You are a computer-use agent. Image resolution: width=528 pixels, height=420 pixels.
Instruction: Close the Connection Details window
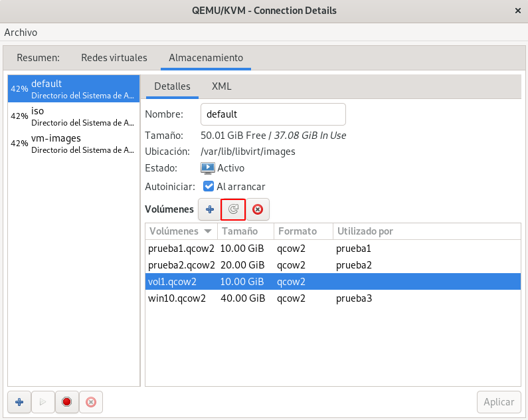click(518, 11)
